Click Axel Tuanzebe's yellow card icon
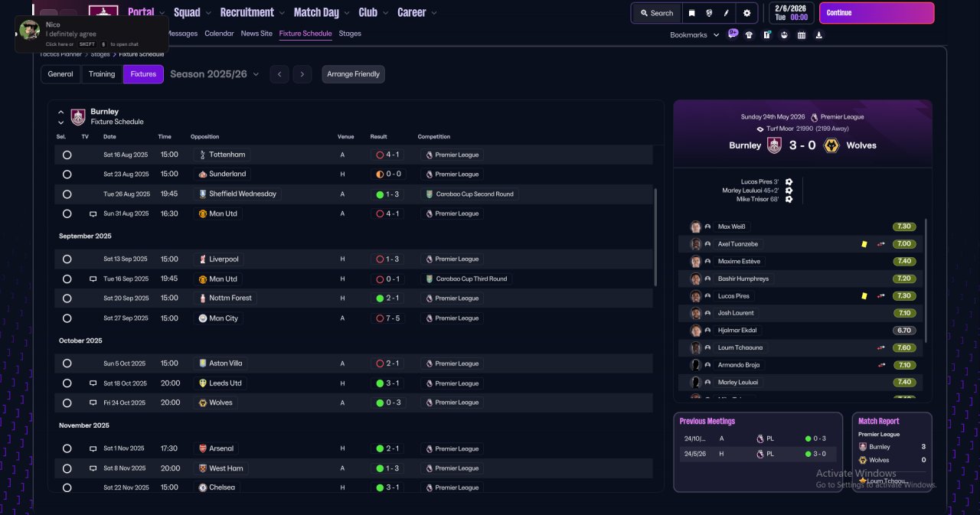Viewport: 980px width, 515px height. coord(864,244)
